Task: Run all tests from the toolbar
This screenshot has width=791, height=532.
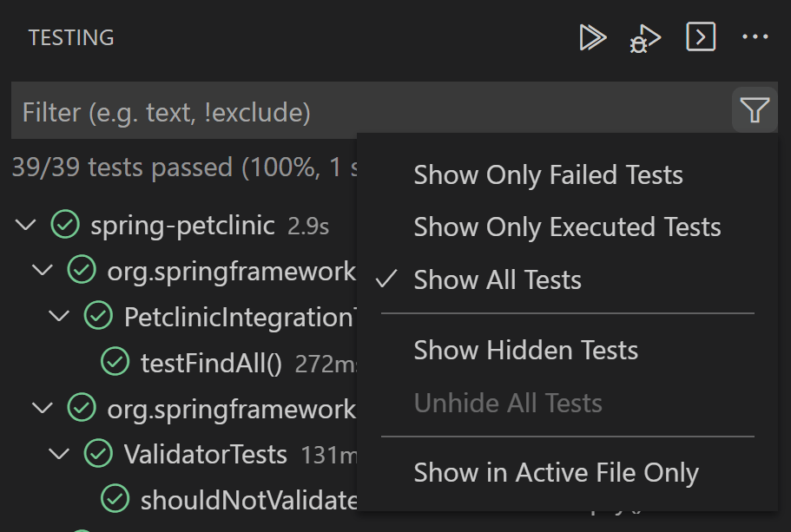Action: click(x=593, y=37)
